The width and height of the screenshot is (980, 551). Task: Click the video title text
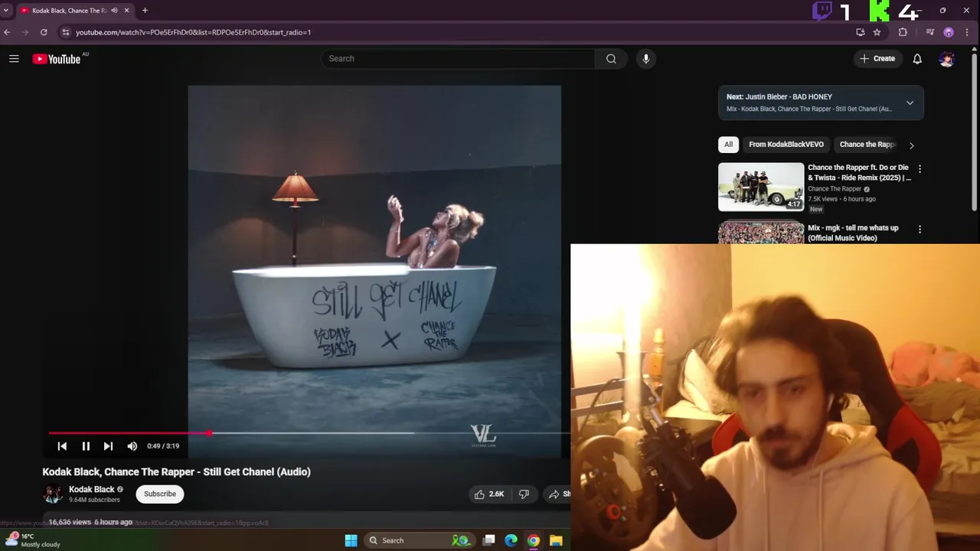176,472
